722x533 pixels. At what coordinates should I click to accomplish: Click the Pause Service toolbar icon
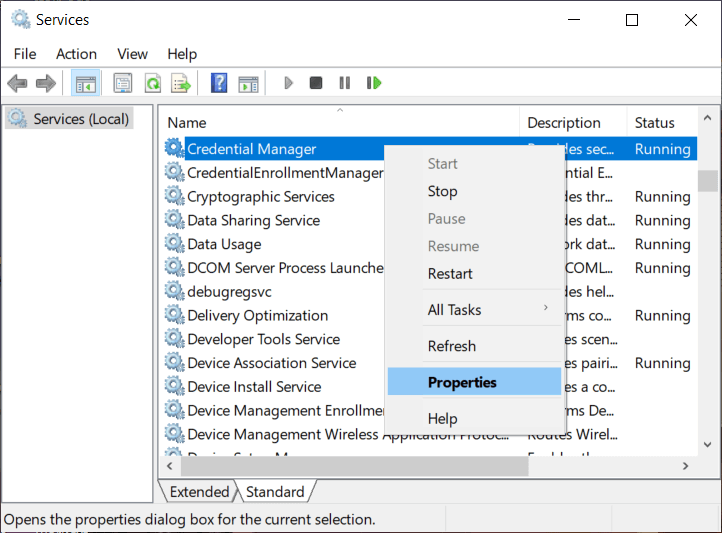pos(345,83)
